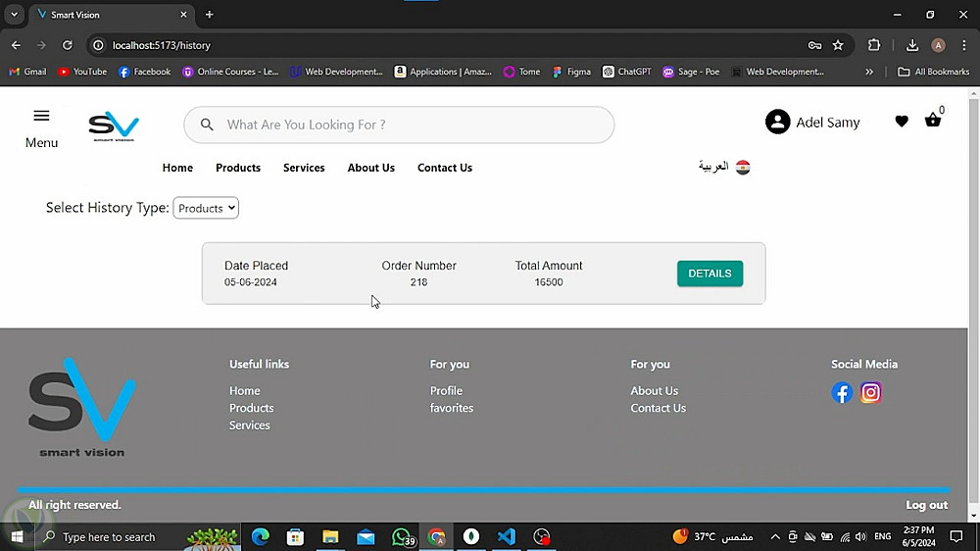The width and height of the screenshot is (980, 551).
Task: Open the All Bookmarks folder
Action: point(933,72)
